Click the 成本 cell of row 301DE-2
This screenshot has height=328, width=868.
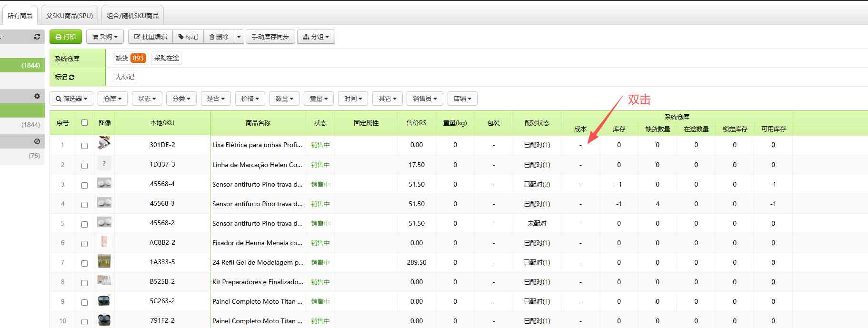tap(580, 145)
